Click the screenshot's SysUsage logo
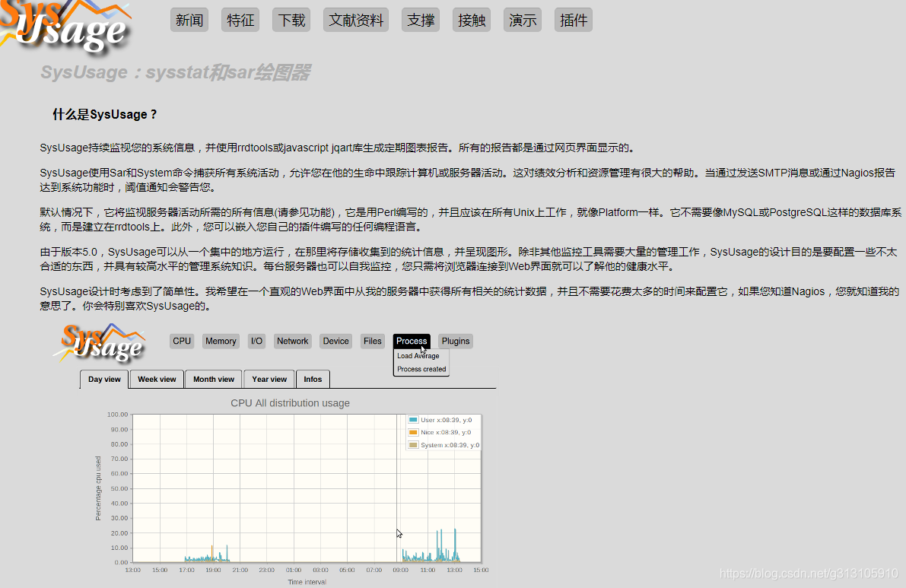The width and height of the screenshot is (906, 588). coord(100,343)
